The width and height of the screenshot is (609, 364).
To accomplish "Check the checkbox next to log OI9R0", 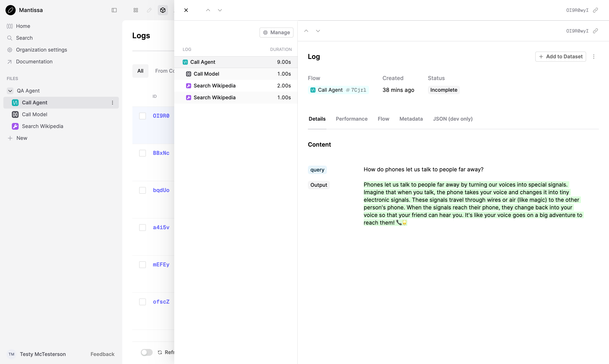I will [x=142, y=116].
